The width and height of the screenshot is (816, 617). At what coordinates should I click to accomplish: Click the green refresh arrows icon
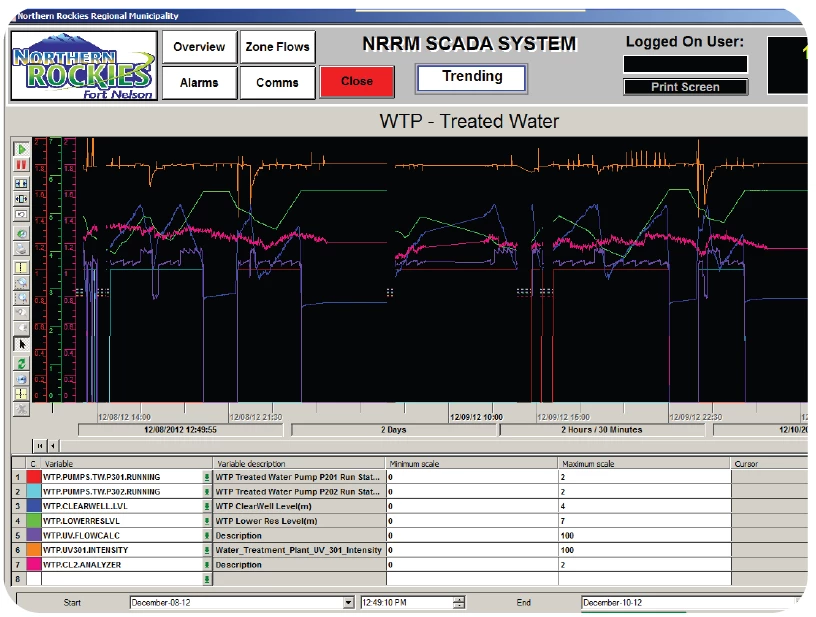coord(22,364)
